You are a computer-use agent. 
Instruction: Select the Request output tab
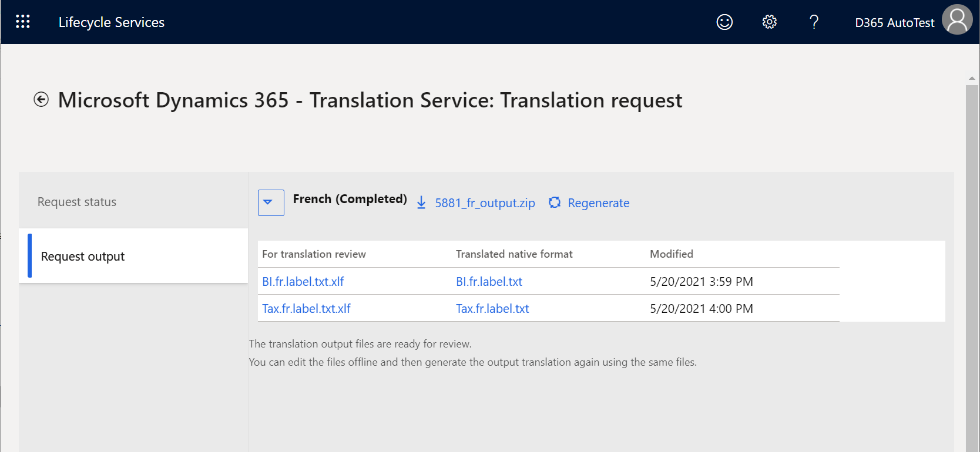tap(83, 257)
